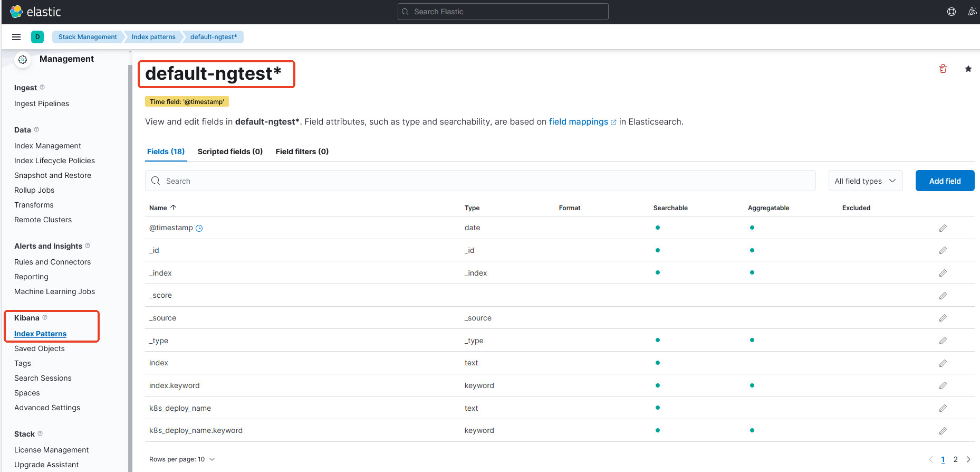The image size is (980, 472).
Task: Go to next page of fields
Action: click(x=968, y=459)
